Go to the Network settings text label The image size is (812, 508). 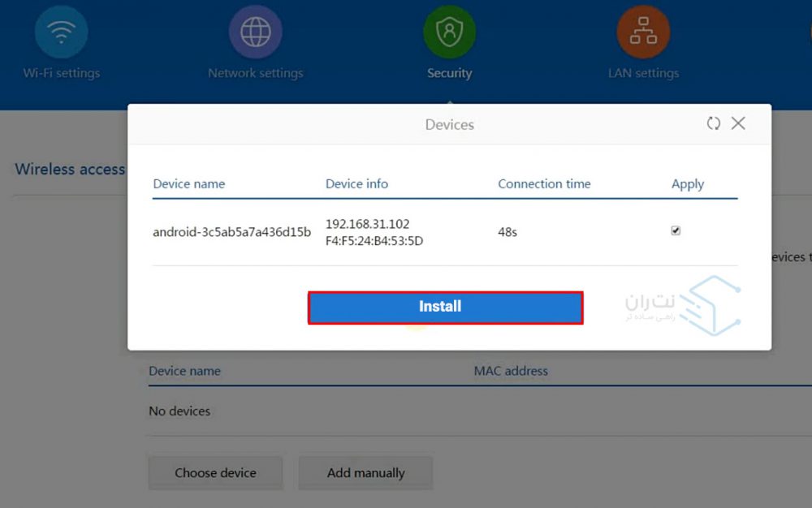[x=256, y=73]
